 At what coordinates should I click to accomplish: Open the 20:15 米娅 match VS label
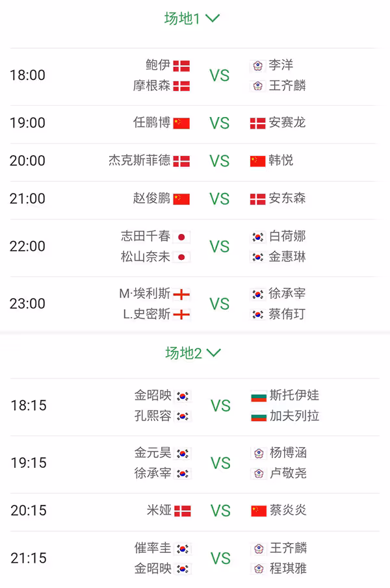tap(220, 511)
